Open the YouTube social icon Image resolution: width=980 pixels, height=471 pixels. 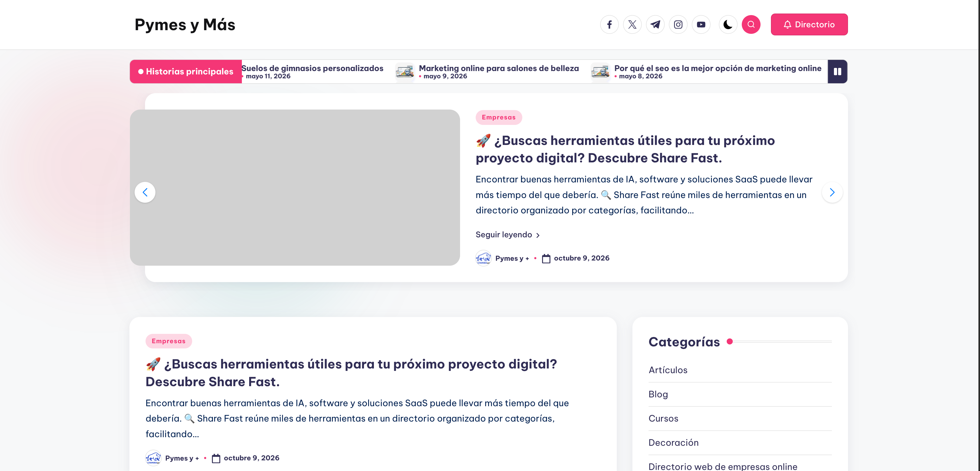(701, 25)
